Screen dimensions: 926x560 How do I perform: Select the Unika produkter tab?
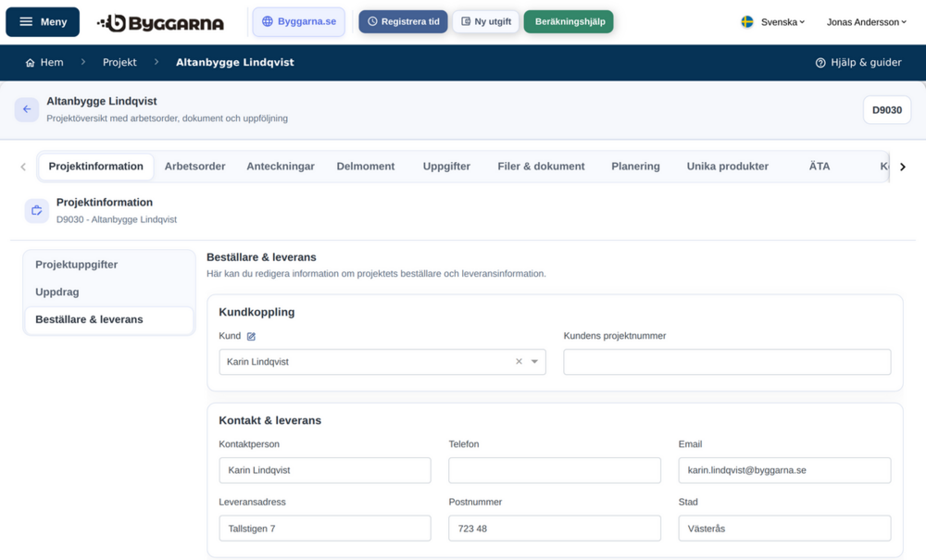pos(728,167)
